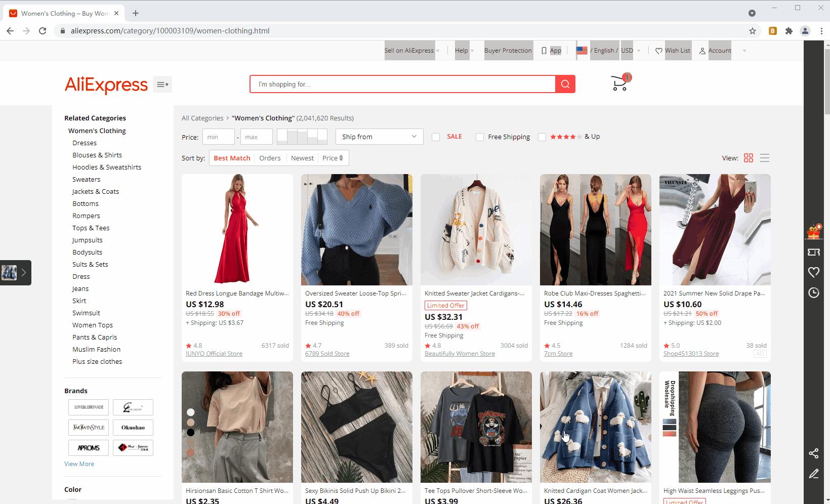
Task: Sort results by Orders
Action: pos(270,158)
